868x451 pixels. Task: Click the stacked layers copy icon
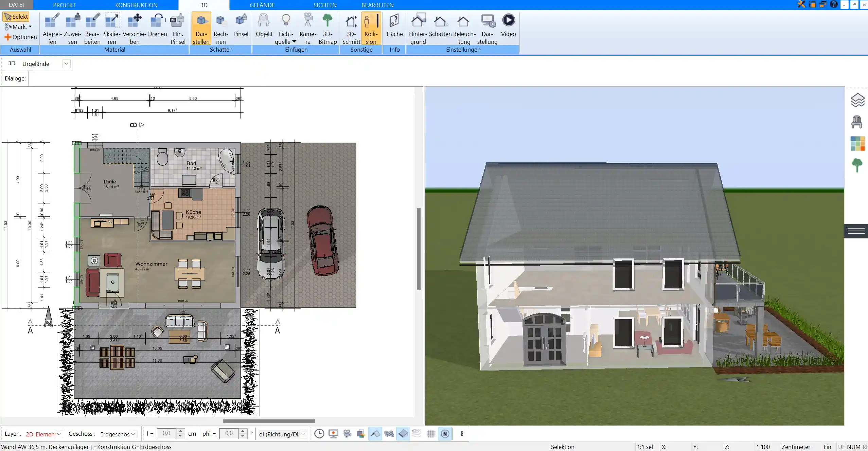[x=361, y=434]
